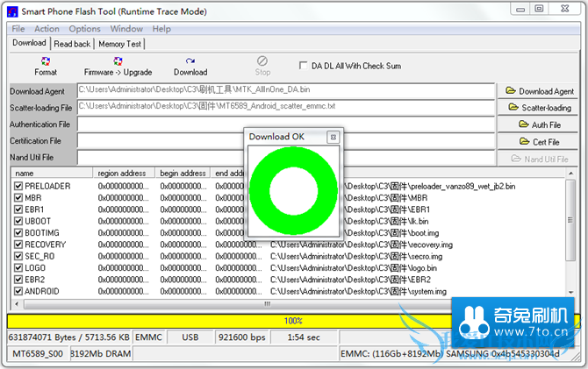Switch to the Memory Test tab

coord(119,44)
